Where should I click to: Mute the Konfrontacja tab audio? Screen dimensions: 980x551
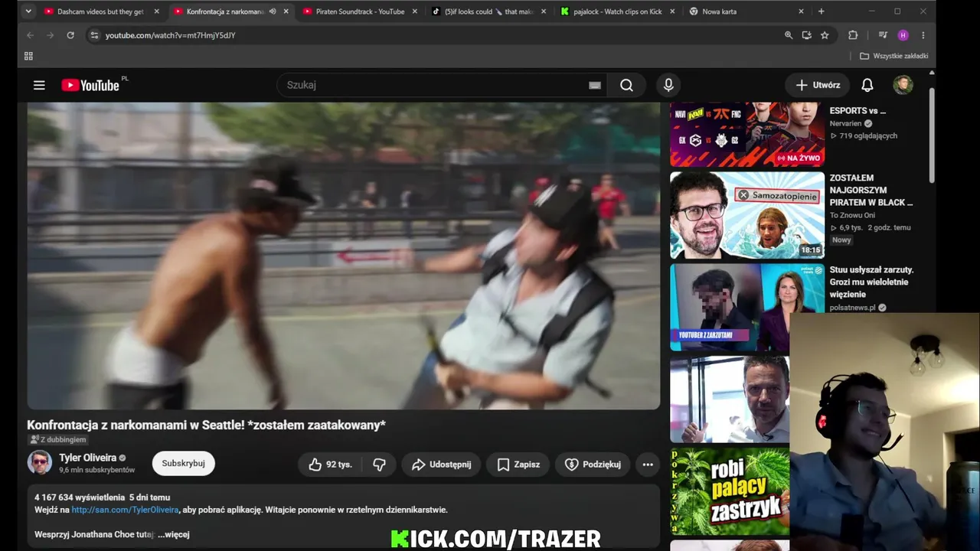point(273,11)
